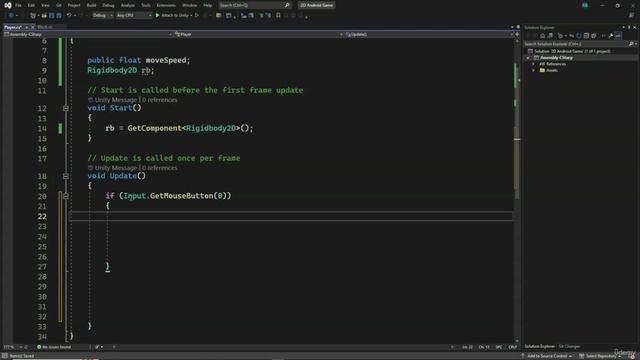Open the Project menu
The height and width of the screenshot is (360, 640).
(74, 5)
